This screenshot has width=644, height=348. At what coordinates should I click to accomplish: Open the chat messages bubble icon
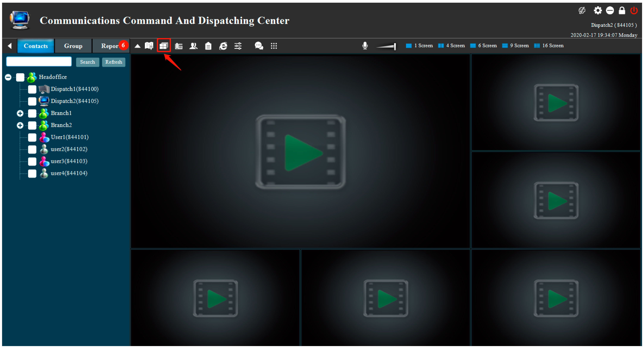pyautogui.click(x=259, y=46)
